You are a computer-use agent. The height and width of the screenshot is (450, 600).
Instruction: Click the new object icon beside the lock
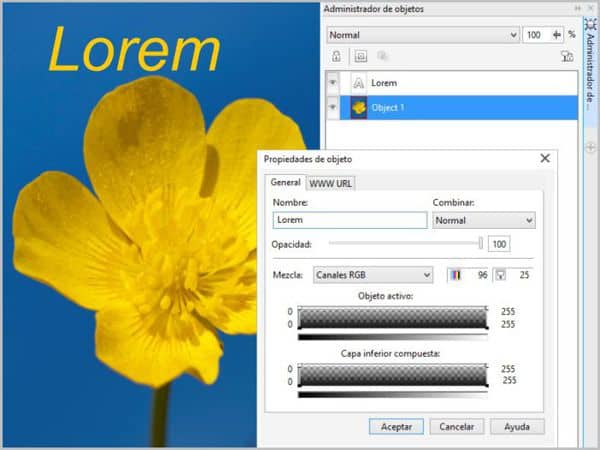coord(361,58)
